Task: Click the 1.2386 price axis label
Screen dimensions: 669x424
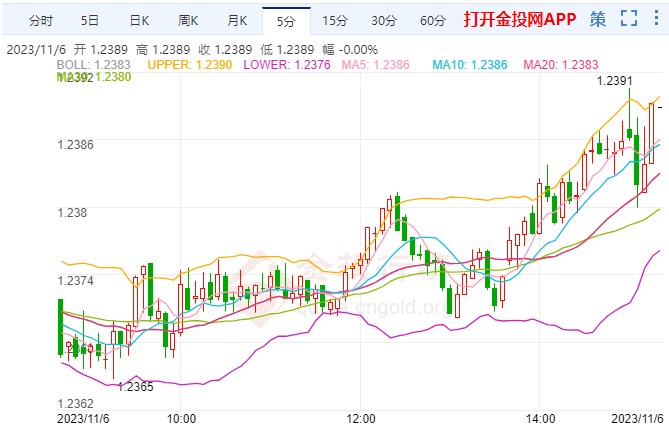Action: pyautogui.click(x=76, y=145)
